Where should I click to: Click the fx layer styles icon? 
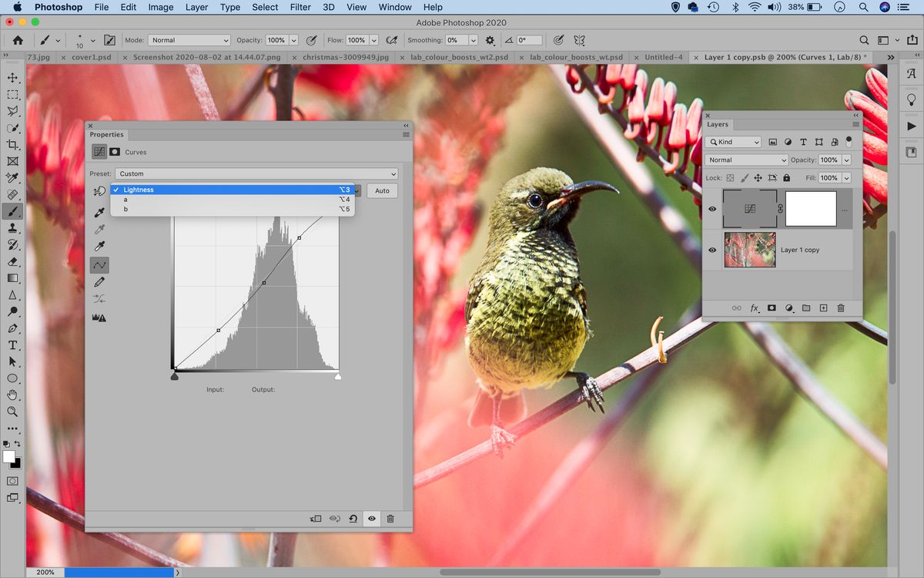[754, 308]
